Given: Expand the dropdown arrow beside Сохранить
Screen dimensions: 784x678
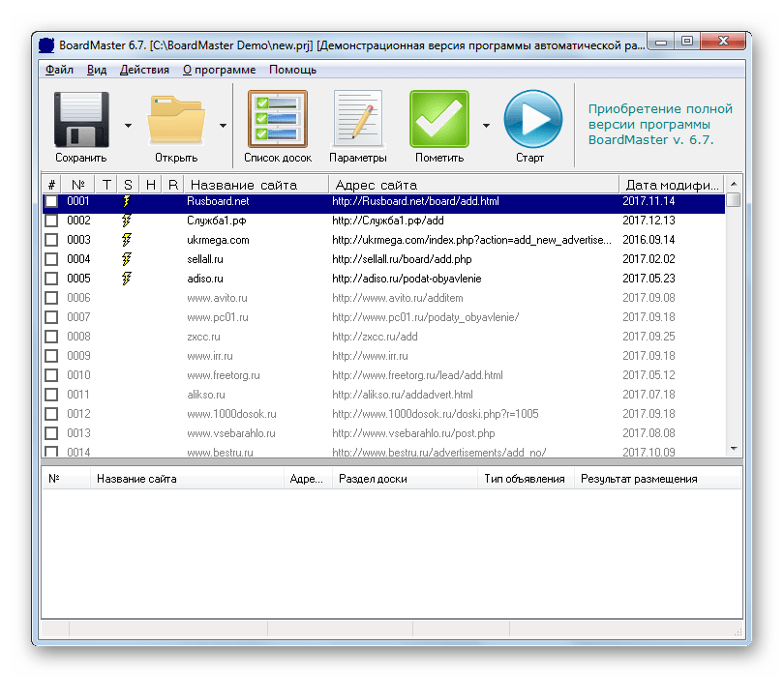Looking at the screenshot, I should [128, 125].
